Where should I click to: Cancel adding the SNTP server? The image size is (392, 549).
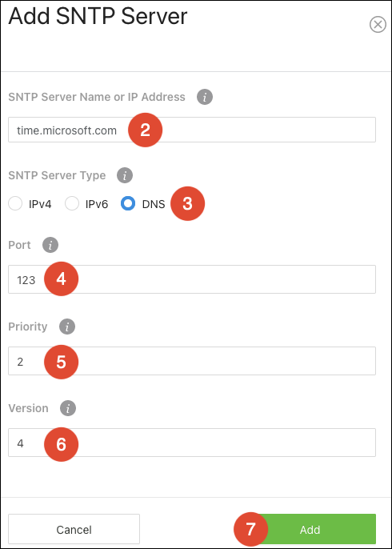pos(74,529)
